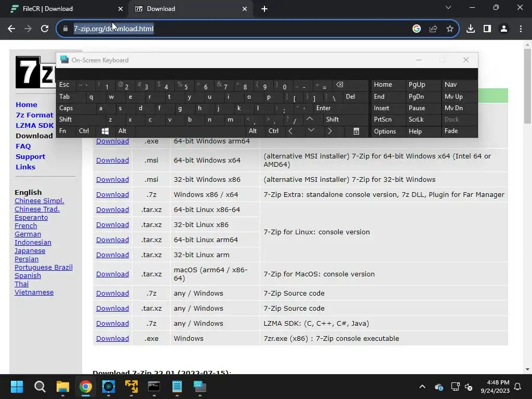Open Chrome downloads icon
The image size is (532, 399).
(471, 29)
